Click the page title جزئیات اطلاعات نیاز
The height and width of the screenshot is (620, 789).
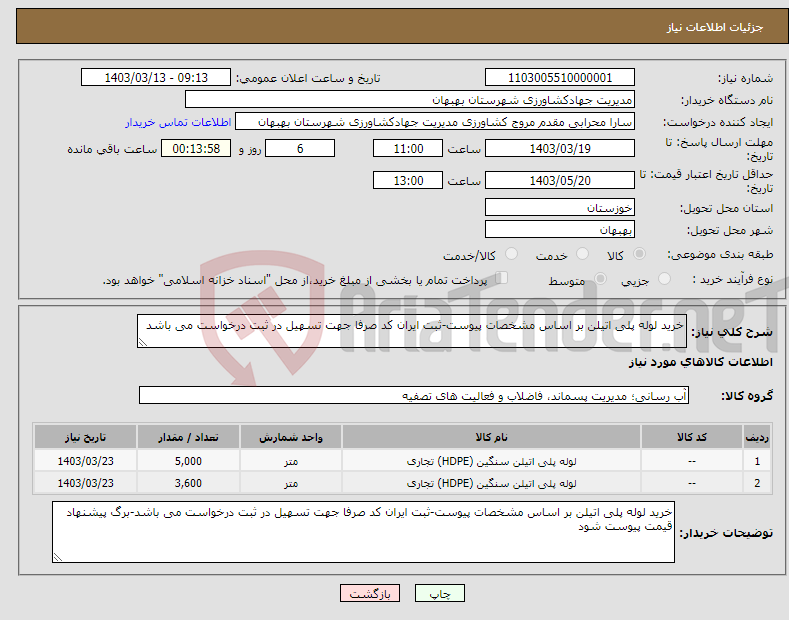pos(715,27)
